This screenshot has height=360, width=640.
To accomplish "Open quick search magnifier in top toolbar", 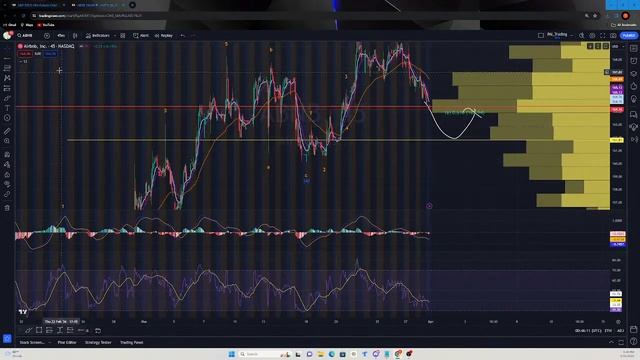I will point(581,36).
